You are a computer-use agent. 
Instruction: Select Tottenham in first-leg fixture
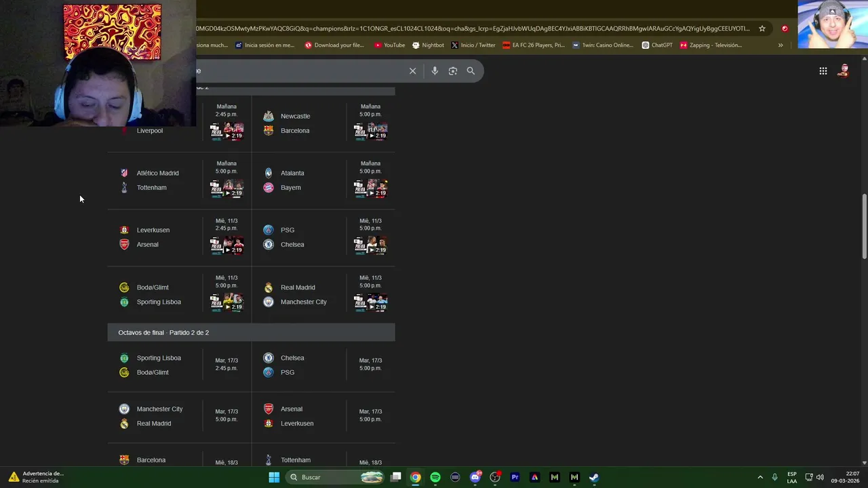pos(151,187)
